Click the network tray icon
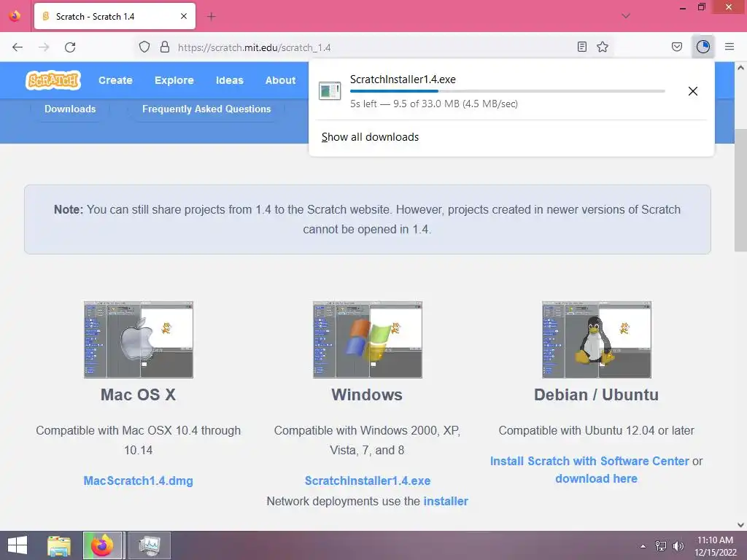Image resolution: width=747 pixels, height=560 pixels. pyautogui.click(x=660, y=546)
